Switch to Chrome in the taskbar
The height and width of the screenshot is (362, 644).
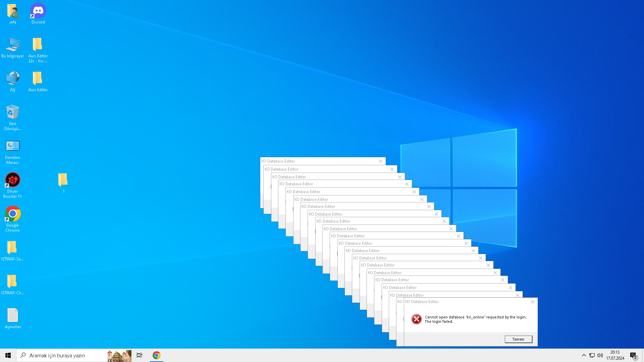pyautogui.click(x=156, y=355)
